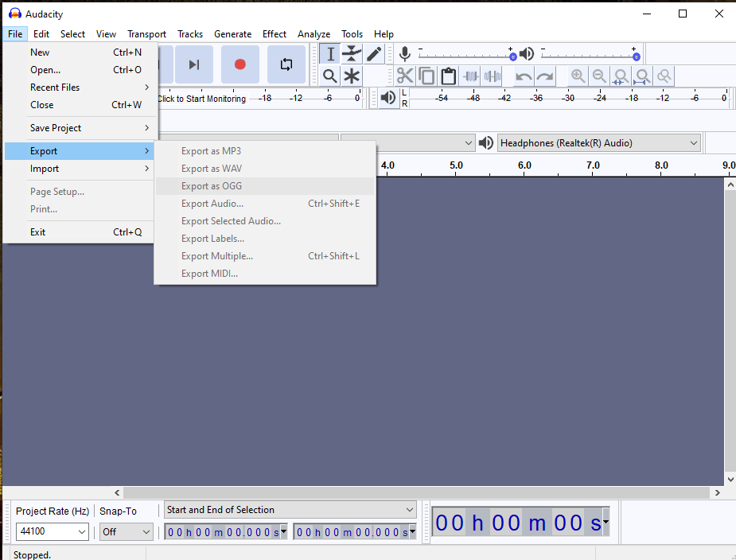Choose Export Labels...

coord(265,239)
